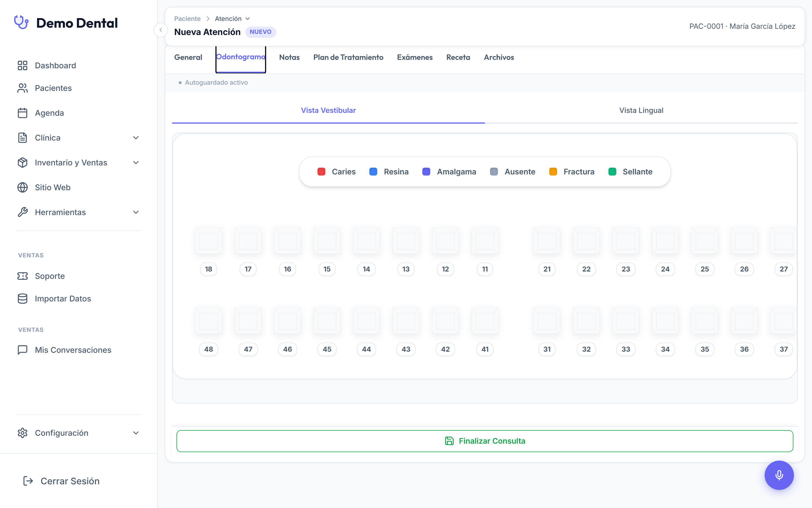Select tooth 36 diagram
Screen dimensions: 812x508
point(744,321)
